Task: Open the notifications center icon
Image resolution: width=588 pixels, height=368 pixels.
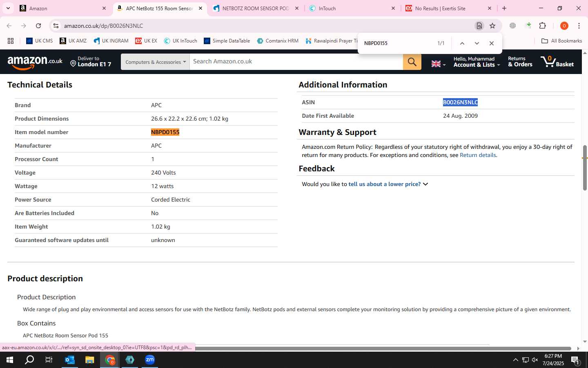Action: [x=575, y=360]
